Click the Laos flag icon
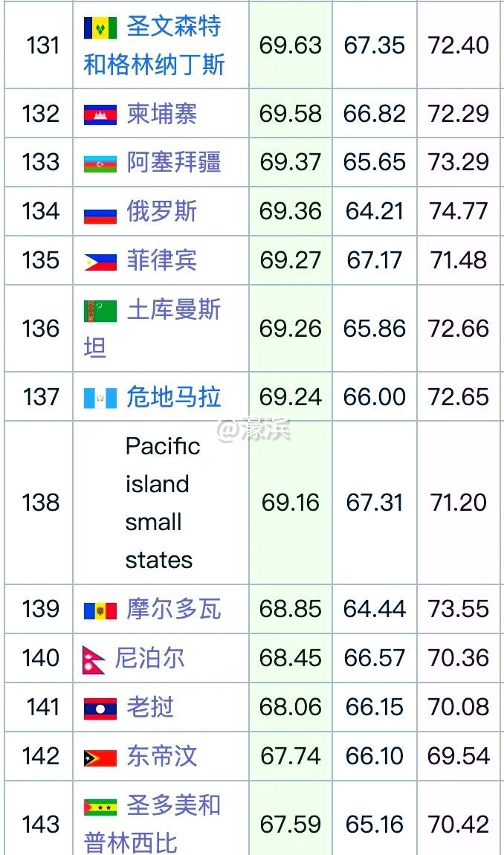Image resolution: width=504 pixels, height=855 pixels. (x=100, y=708)
